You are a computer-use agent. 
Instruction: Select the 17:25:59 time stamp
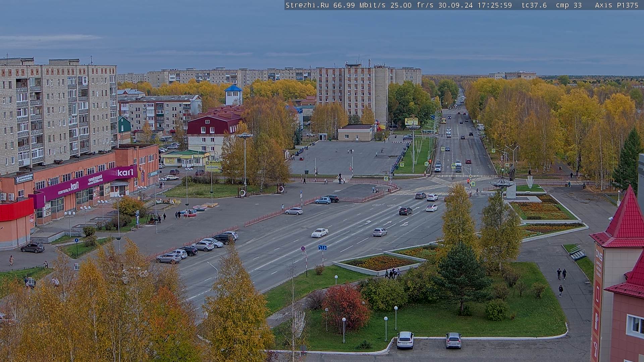pos(495,5)
